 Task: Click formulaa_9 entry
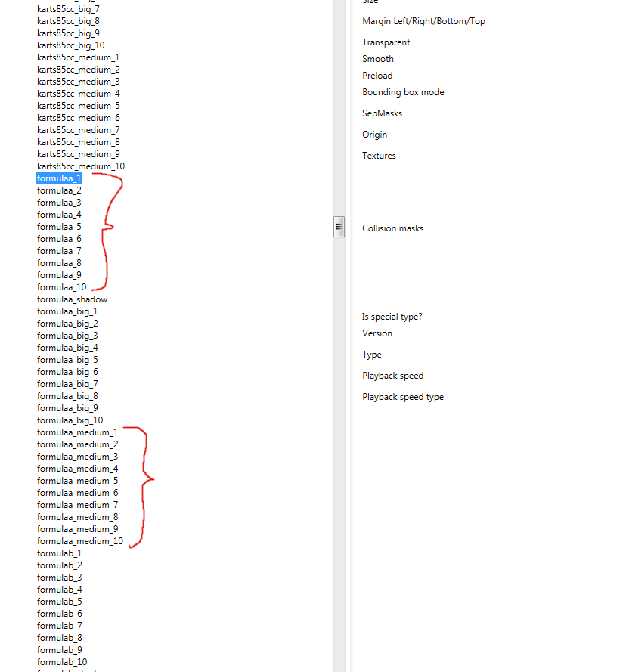59,275
